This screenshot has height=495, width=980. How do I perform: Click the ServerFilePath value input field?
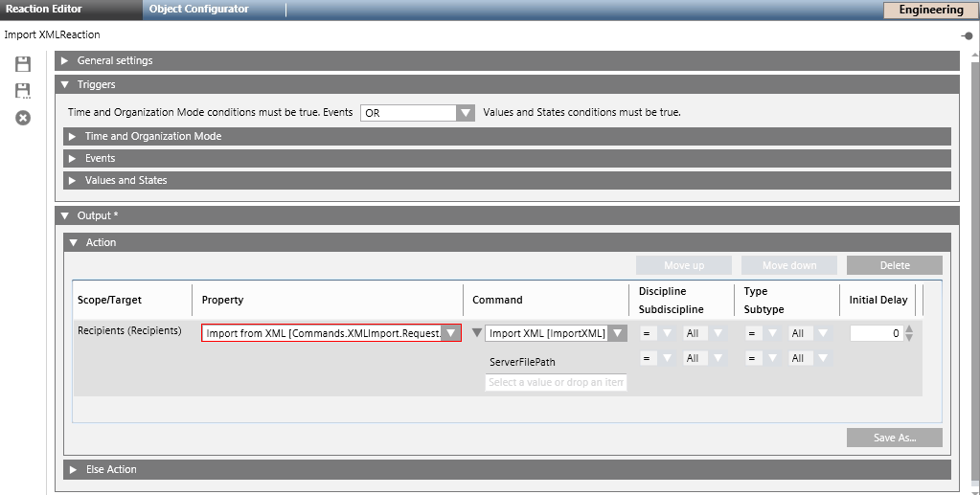point(556,382)
